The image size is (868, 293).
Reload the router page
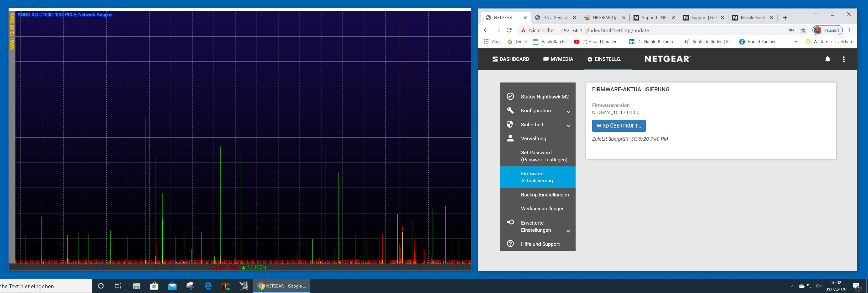[x=509, y=30]
